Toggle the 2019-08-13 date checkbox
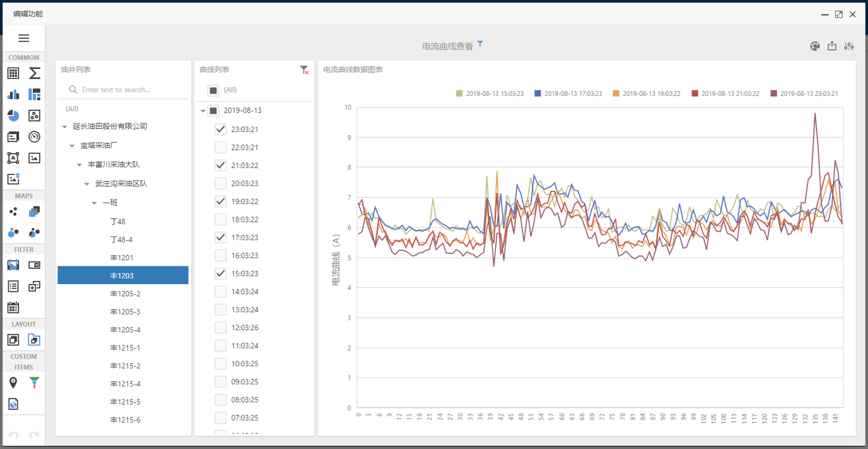The width and height of the screenshot is (868, 449). pos(213,111)
